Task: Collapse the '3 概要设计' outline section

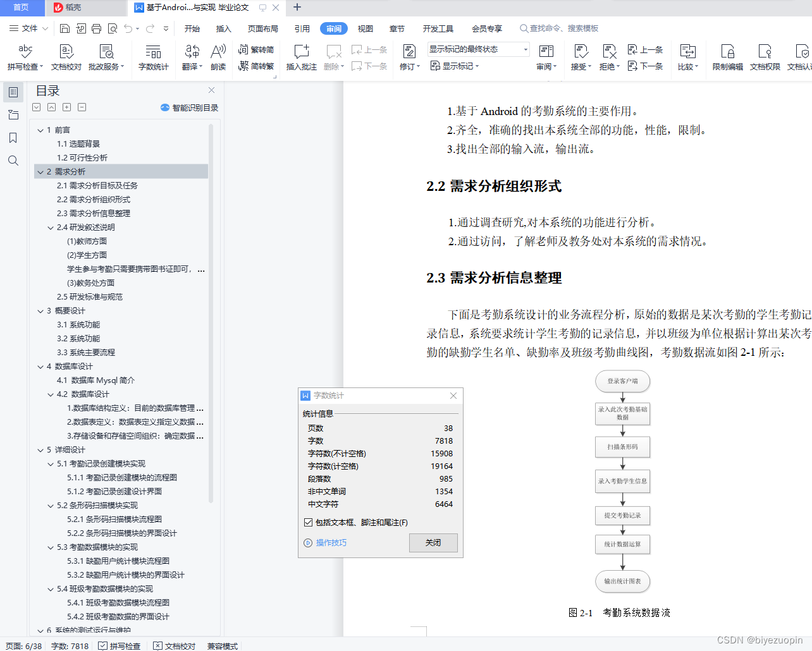Action: [40, 311]
